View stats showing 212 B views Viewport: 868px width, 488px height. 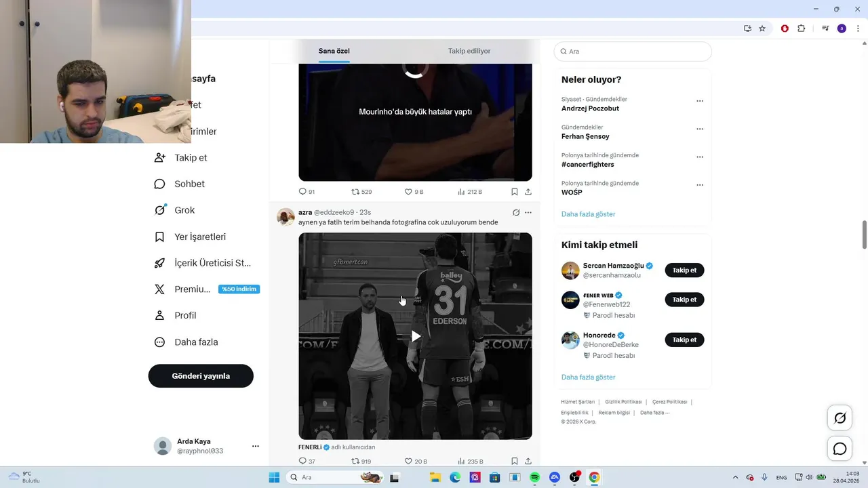(470, 192)
